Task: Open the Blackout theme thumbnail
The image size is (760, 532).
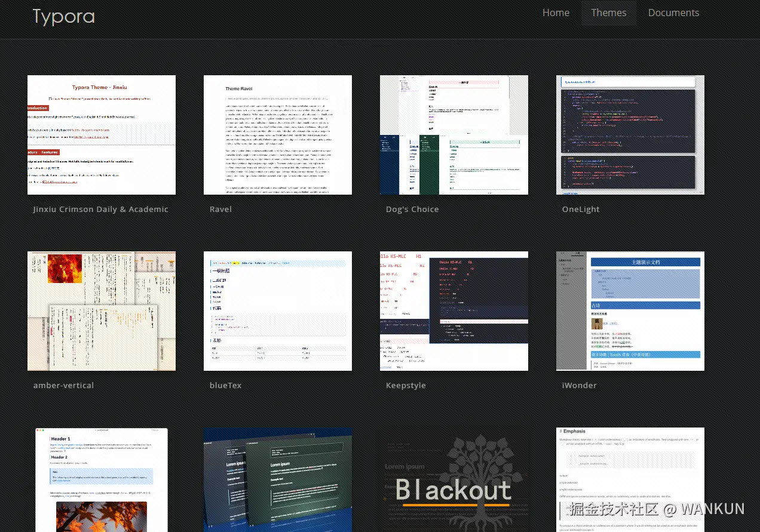Action: [x=454, y=479]
